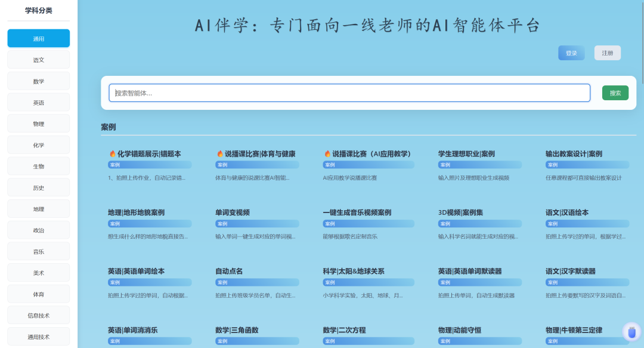Select the 语文 subject category
644x348 pixels.
[39, 60]
